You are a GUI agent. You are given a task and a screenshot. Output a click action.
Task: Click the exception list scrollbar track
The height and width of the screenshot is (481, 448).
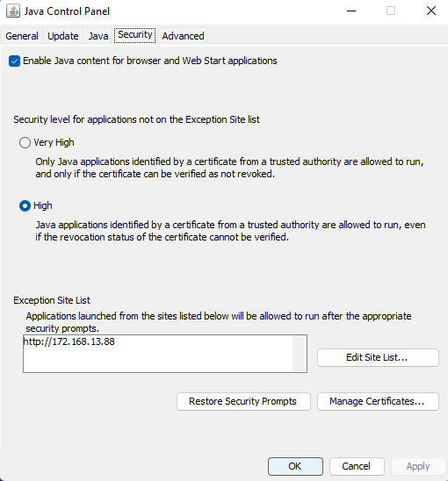(299, 354)
